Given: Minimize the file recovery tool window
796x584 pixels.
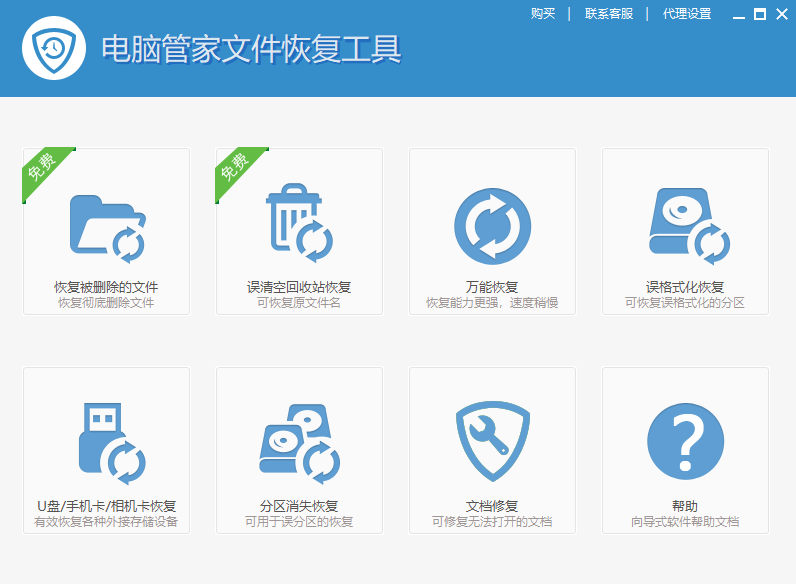Looking at the screenshot, I should click(739, 15).
